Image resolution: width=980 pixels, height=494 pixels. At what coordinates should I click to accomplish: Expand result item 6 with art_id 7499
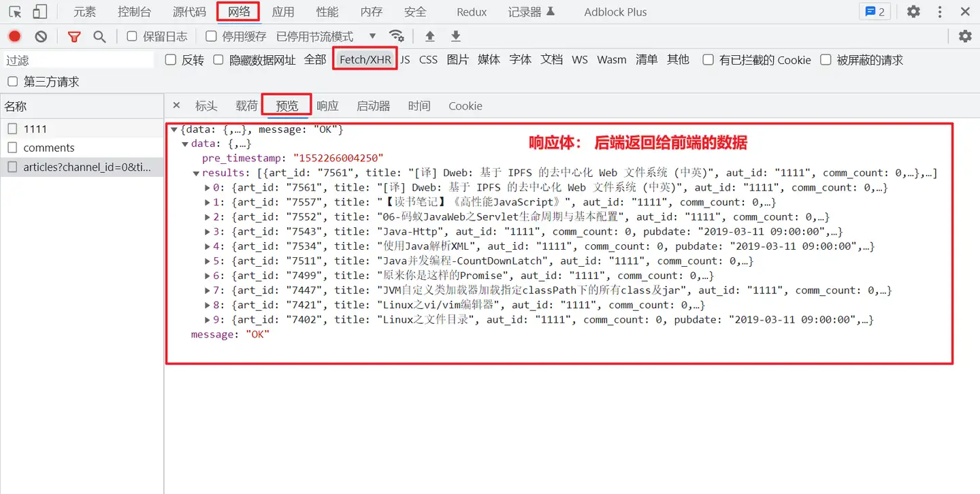[x=208, y=276]
